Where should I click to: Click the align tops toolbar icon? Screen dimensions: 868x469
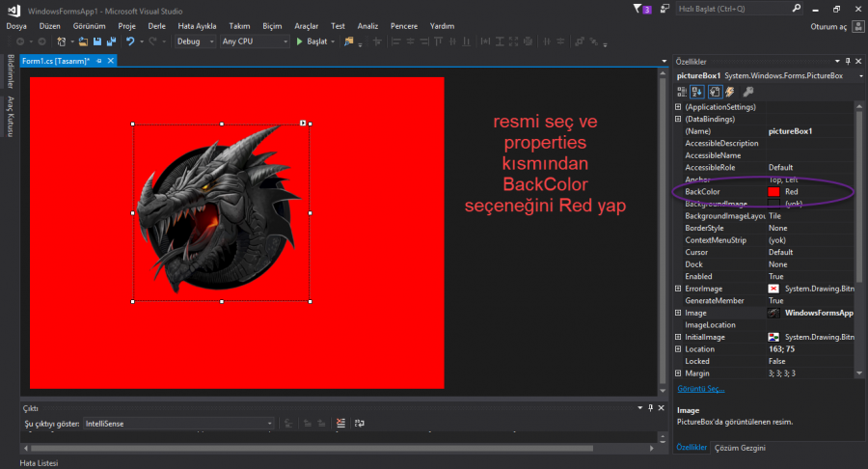coord(439,41)
